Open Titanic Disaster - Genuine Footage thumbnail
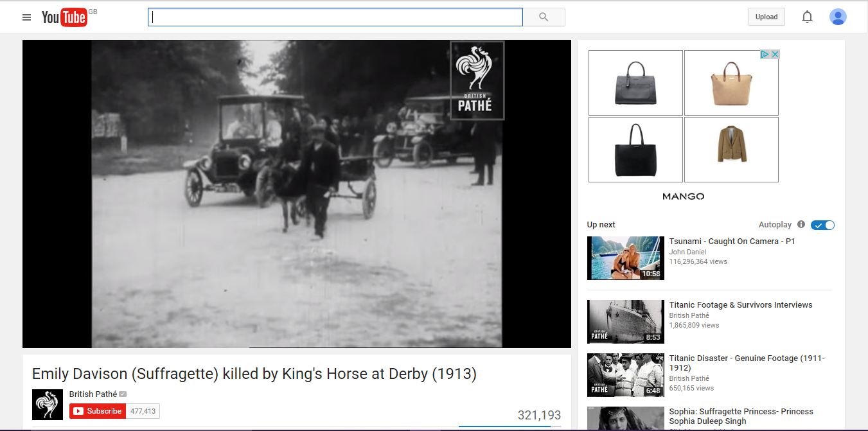Screen dimensions: 868x431 point(626,375)
